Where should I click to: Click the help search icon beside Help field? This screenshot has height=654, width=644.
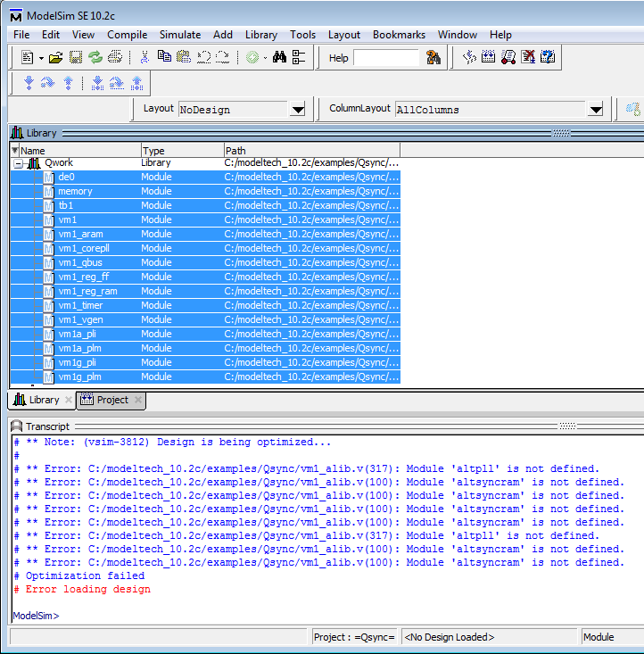(x=433, y=58)
